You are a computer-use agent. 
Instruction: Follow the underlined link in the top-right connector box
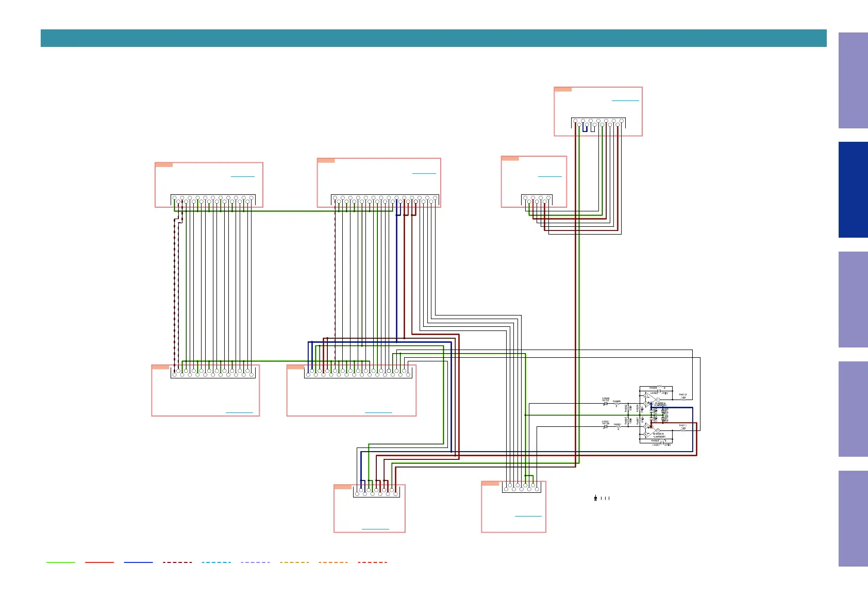click(x=625, y=101)
